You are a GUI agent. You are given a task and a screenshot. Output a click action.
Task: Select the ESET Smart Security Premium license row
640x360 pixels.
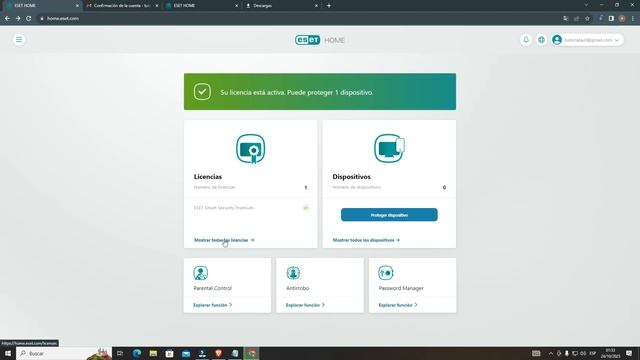pos(251,208)
